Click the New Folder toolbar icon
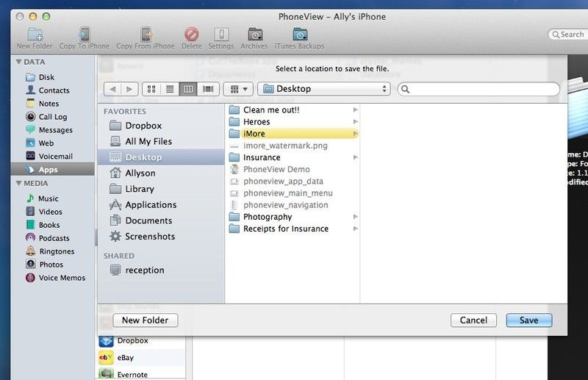The height and width of the screenshot is (380, 588). click(x=34, y=35)
